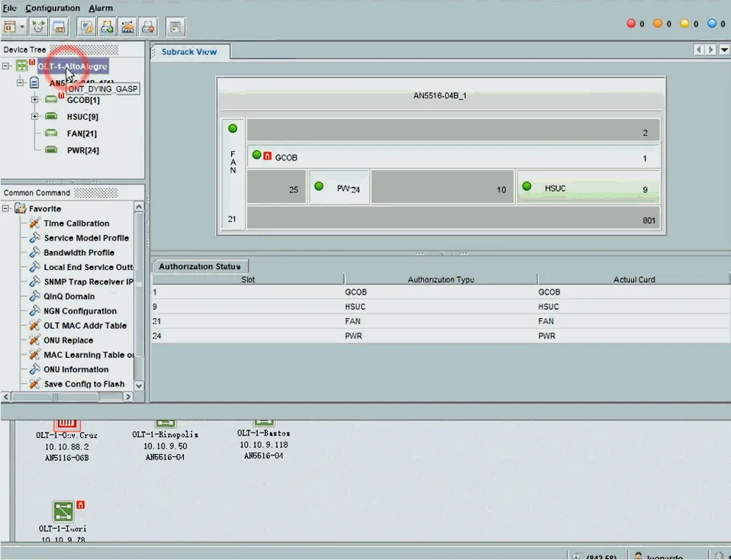Click the Actual Card column header

pos(633,279)
